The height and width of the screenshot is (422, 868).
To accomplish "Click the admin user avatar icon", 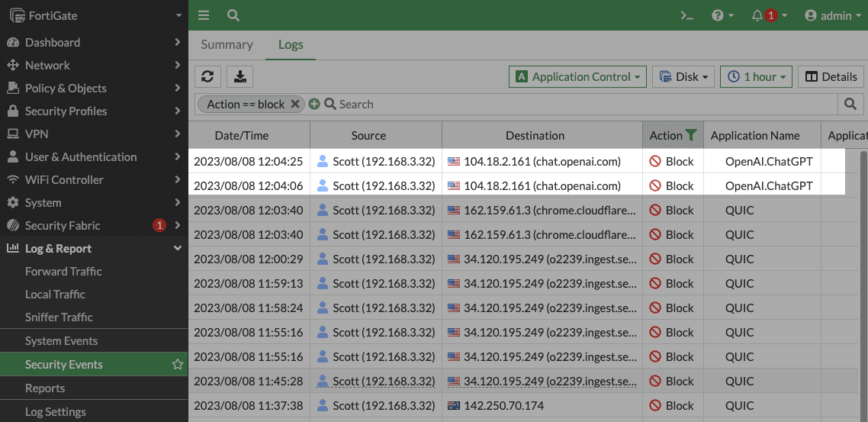I will click(x=811, y=15).
